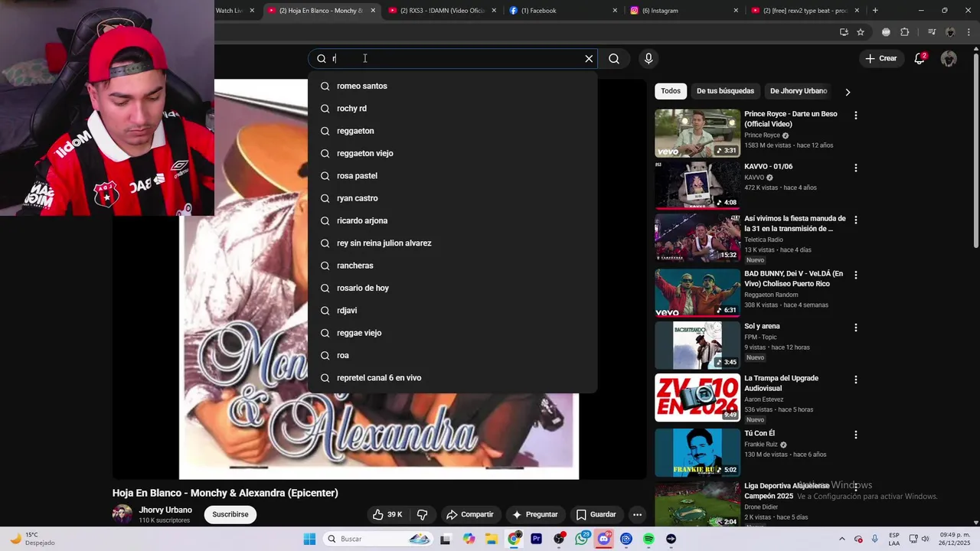Open Chrome media control icon
The image size is (980, 551).
(932, 32)
